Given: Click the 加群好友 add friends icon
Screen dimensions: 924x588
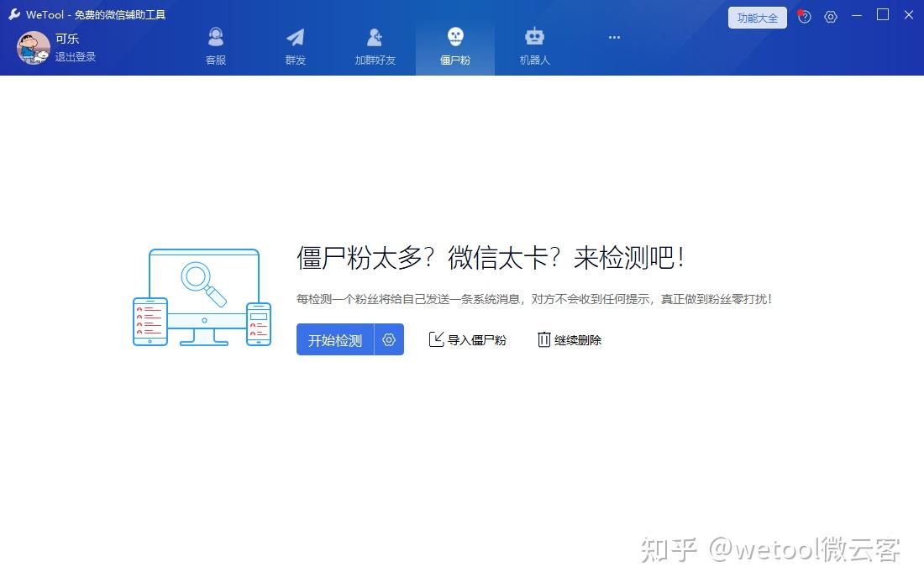Looking at the screenshot, I should [375, 36].
